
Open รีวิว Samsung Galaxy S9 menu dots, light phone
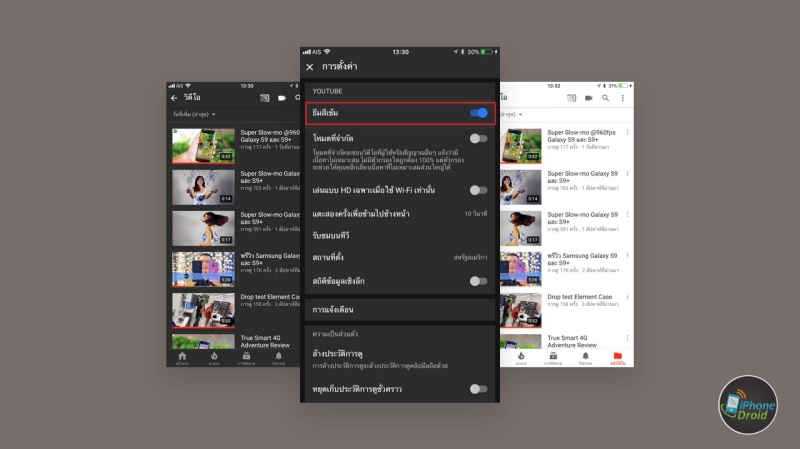(628, 256)
